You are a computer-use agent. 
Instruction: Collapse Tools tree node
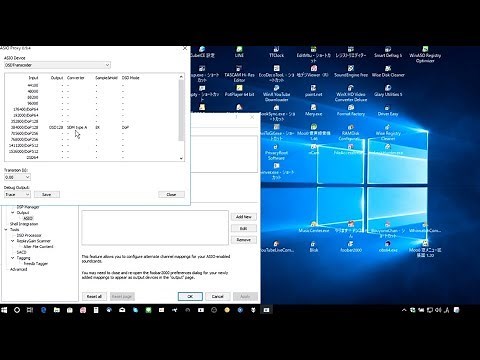click(6, 229)
